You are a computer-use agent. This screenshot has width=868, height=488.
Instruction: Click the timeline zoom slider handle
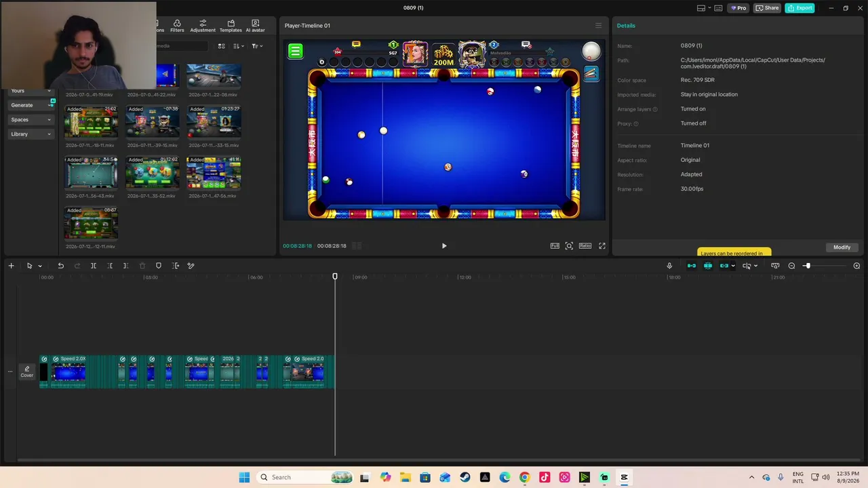[807, 266]
